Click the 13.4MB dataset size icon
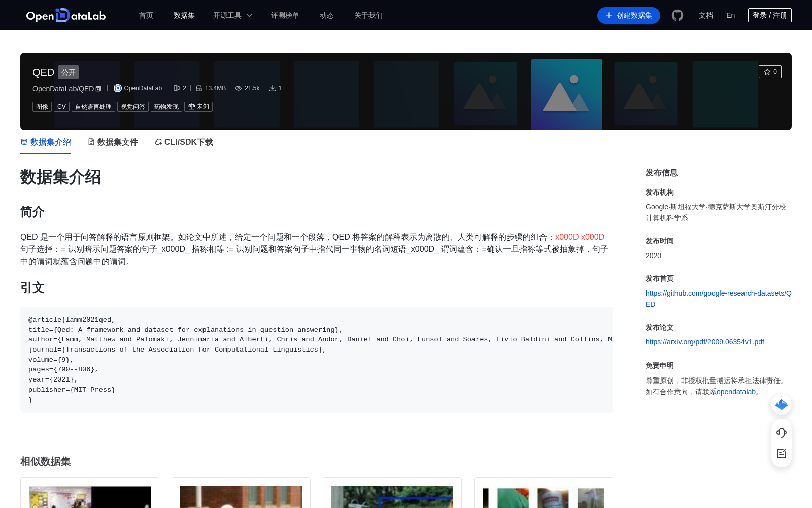 199,88
